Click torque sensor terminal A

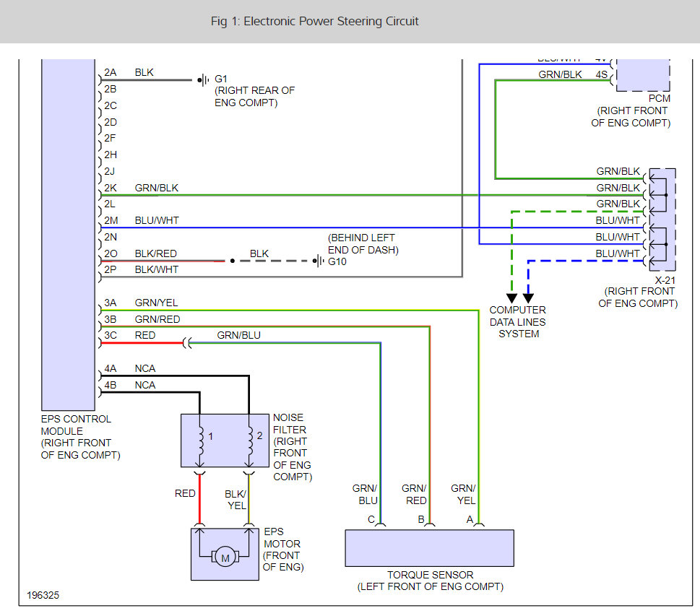pos(470,519)
